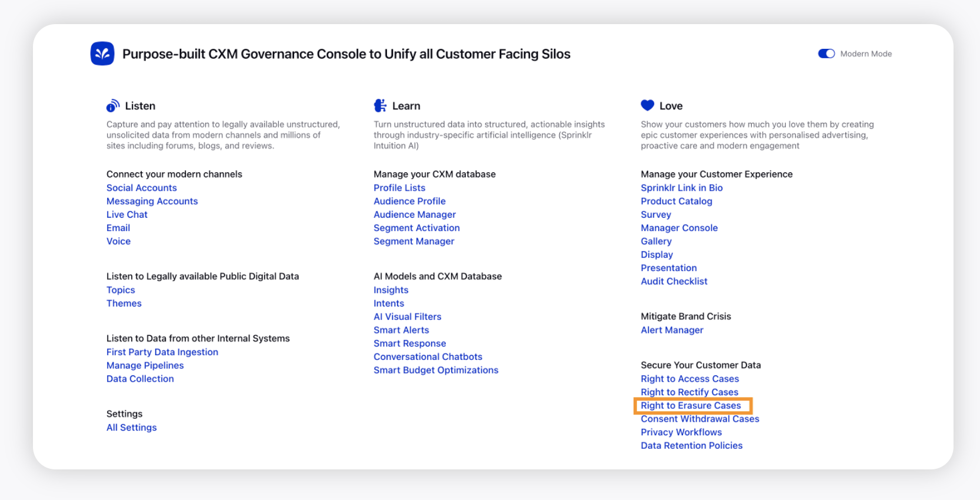Click 'Listen to Data from other Internal Systems'
Screen dimensions: 980x500
click(x=198, y=339)
